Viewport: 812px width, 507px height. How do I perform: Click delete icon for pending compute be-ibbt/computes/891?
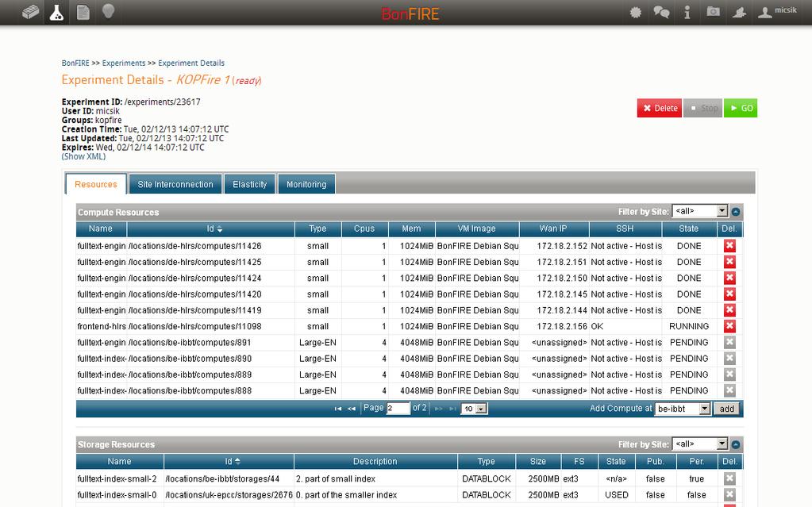(729, 342)
